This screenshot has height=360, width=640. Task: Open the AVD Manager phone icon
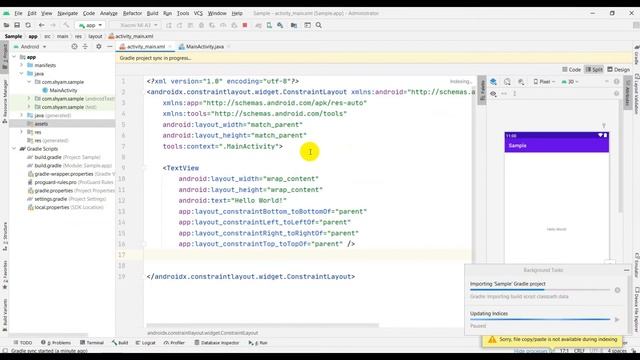pyautogui.click(x=269, y=25)
